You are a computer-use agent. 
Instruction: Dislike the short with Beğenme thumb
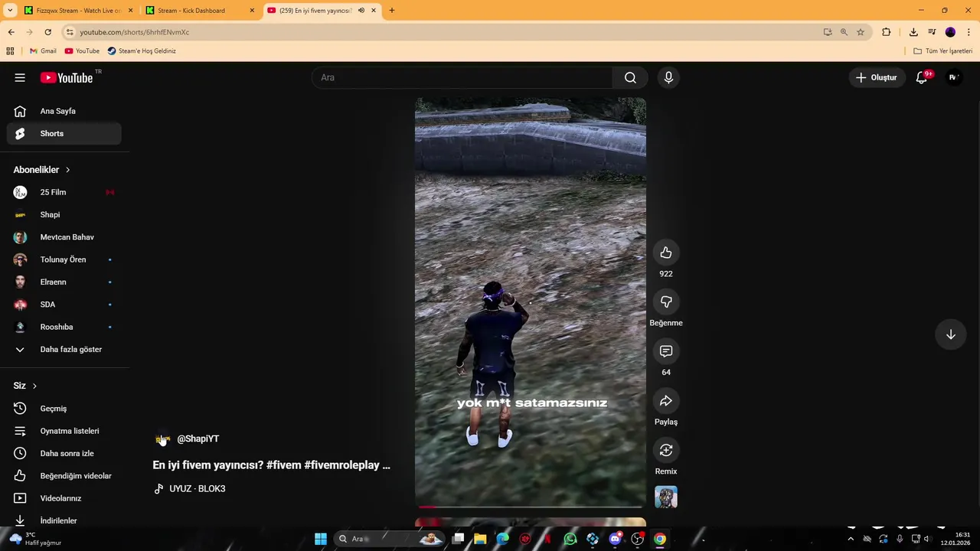click(666, 302)
